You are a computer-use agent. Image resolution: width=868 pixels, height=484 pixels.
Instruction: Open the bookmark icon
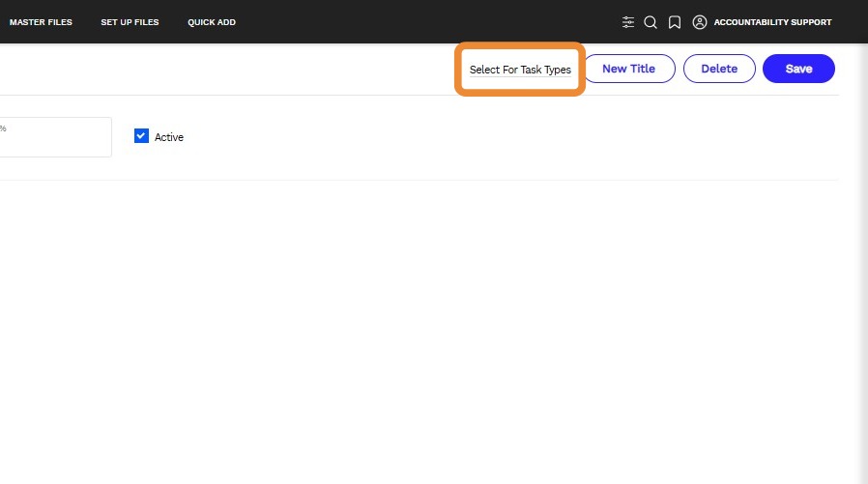click(675, 22)
